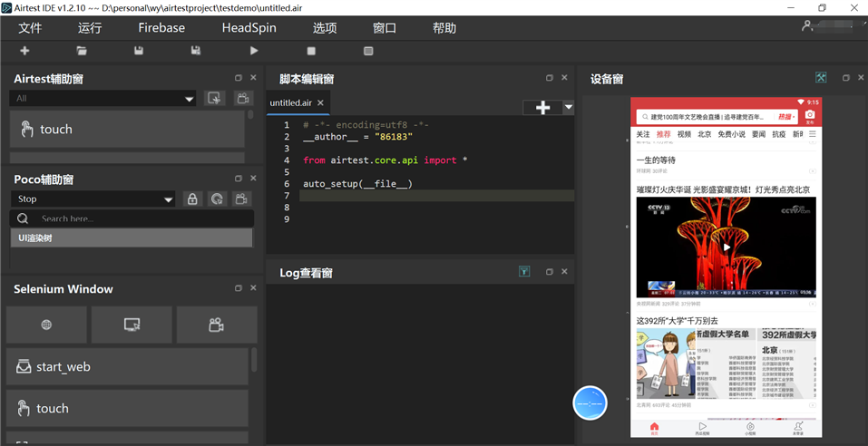Open the 选项 menu
The height and width of the screenshot is (446, 868).
pyautogui.click(x=325, y=28)
